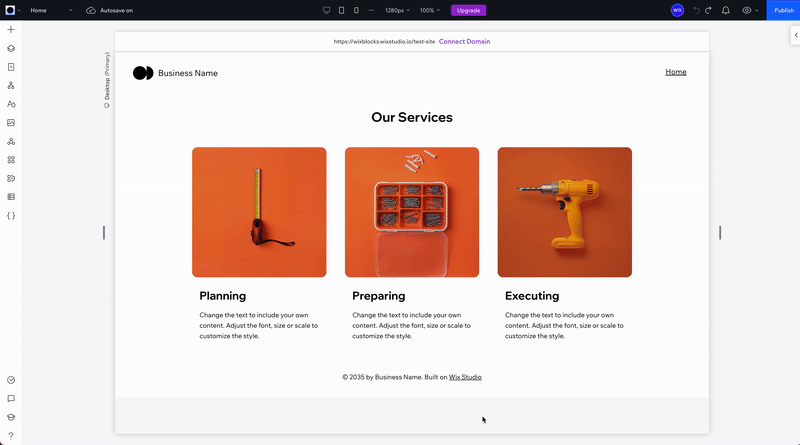The width and height of the screenshot is (800, 445).
Task: Click the Desktop (Primary) breakpoint label
Action: [107, 80]
